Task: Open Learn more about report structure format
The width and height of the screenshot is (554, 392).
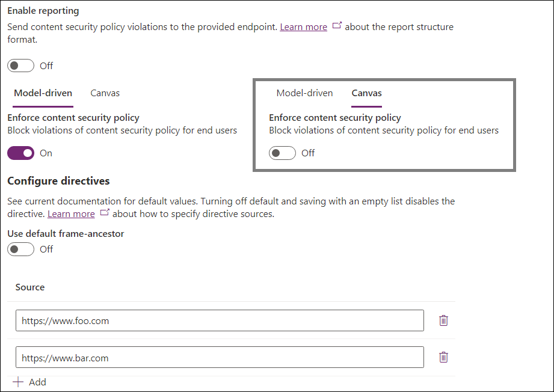Action: [x=303, y=26]
